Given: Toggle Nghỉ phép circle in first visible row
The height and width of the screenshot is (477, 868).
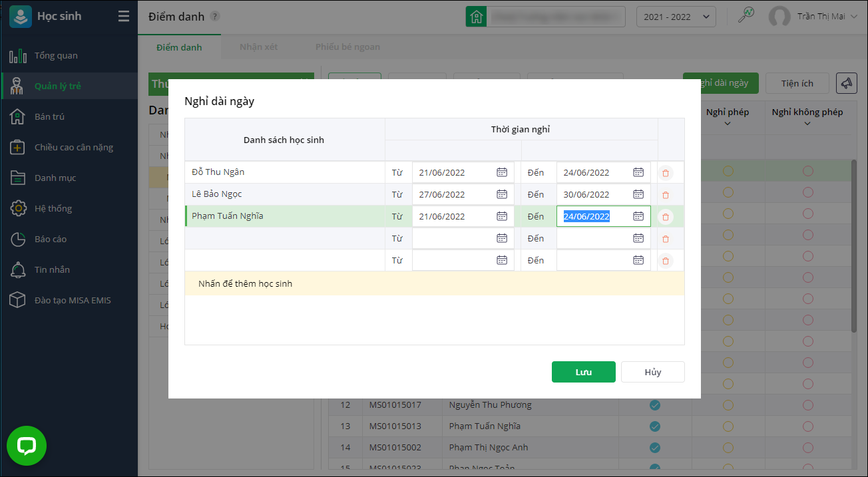Looking at the screenshot, I should tap(728, 171).
